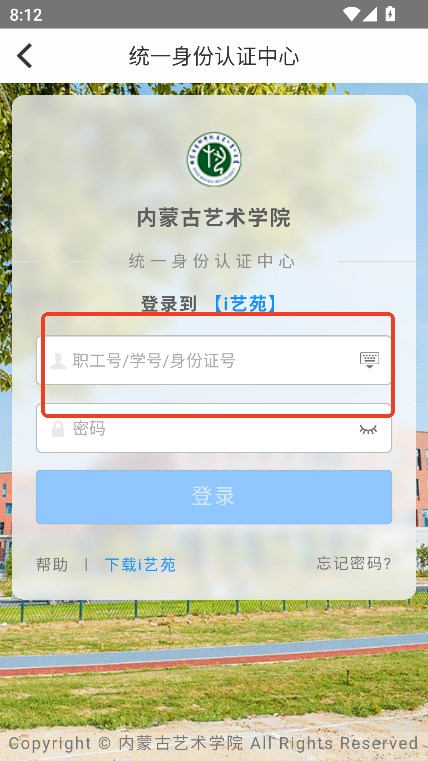Click the 忘记密码? link

[x=354, y=563]
